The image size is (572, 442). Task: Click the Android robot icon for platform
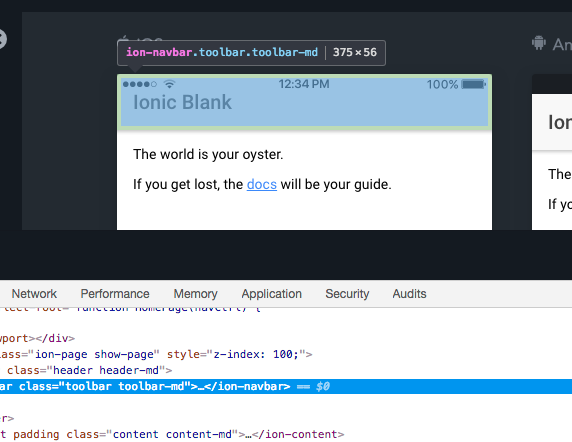538,43
